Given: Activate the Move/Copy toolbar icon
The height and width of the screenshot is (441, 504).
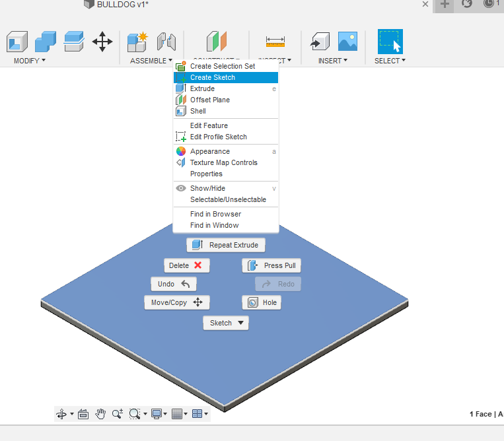Looking at the screenshot, I should coord(102,42).
